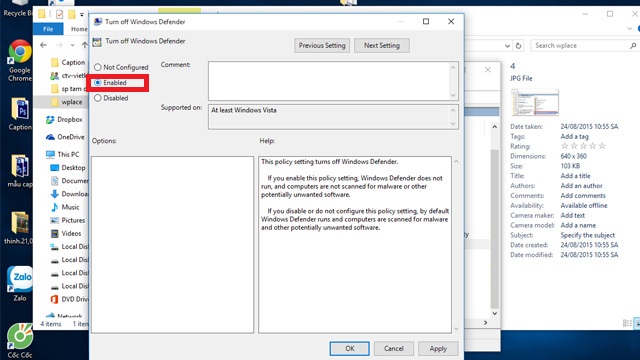This screenshot has width=640, height=360.
Task: Go up one folder level
Action: pyautogui.click(x=84, y=45)
